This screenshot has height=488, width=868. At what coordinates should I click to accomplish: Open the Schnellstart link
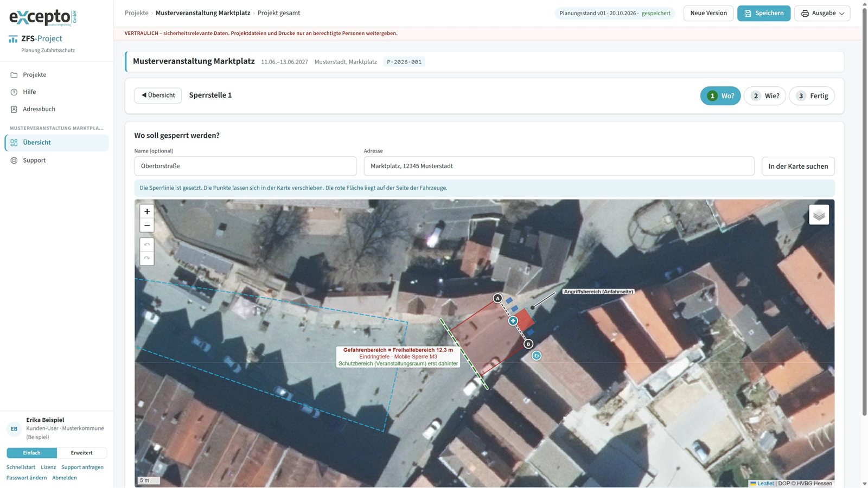coord(21,467)
